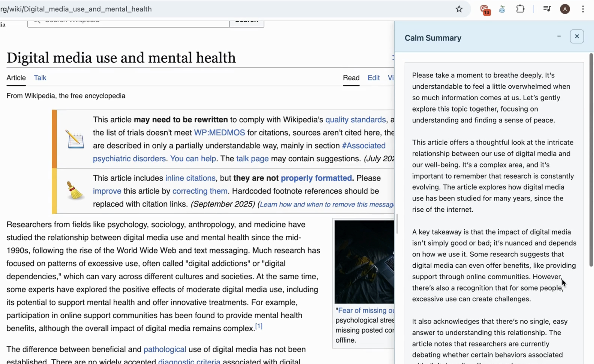Open the profile avatar labeled A
The image size is (594, 364).
tap(565, 9)
